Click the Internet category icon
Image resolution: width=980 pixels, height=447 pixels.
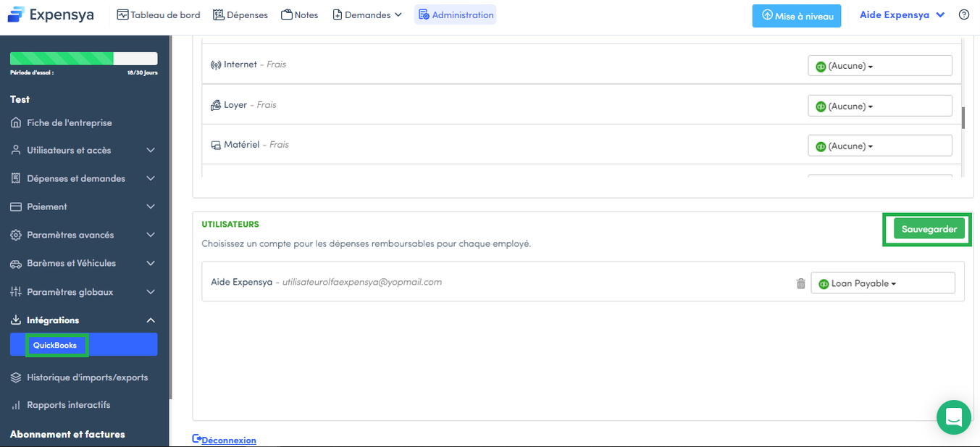pos(216,64)
